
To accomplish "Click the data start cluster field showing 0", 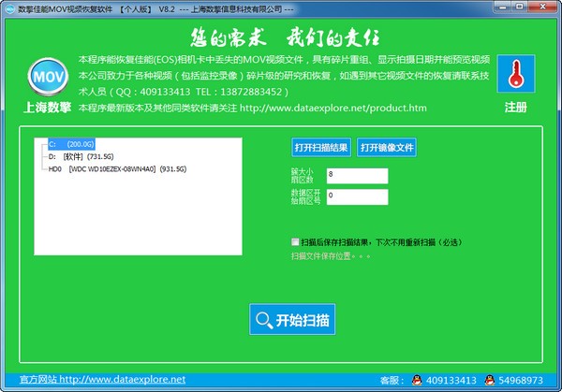I will coord(356,196).
